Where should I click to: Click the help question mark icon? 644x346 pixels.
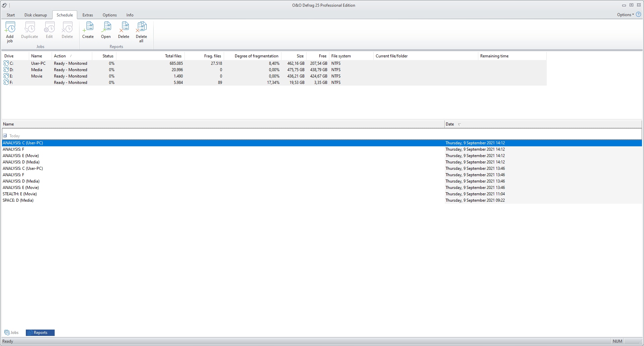638,14
